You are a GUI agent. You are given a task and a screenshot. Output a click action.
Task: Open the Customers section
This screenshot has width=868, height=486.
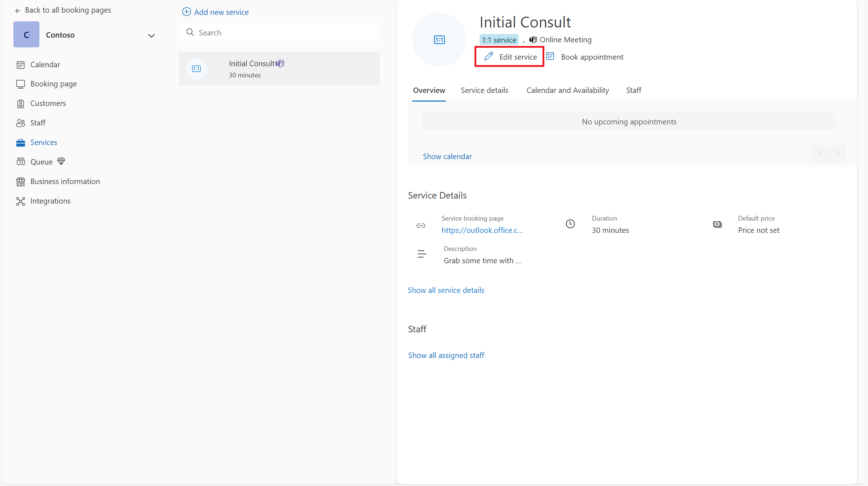pyautogui.click(x=48, y=103)
